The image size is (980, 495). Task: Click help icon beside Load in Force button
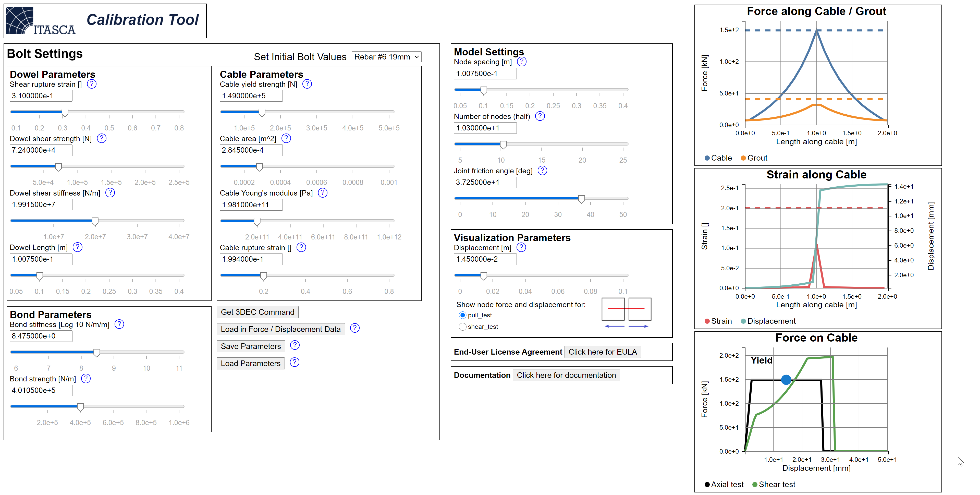pos(354,328)
